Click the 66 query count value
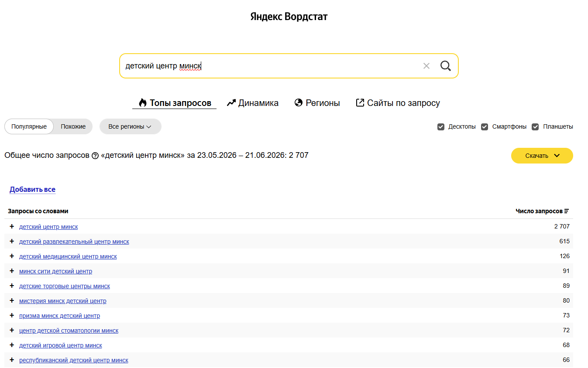The width and height of the screenshot is (588, 368). [566, 360]
